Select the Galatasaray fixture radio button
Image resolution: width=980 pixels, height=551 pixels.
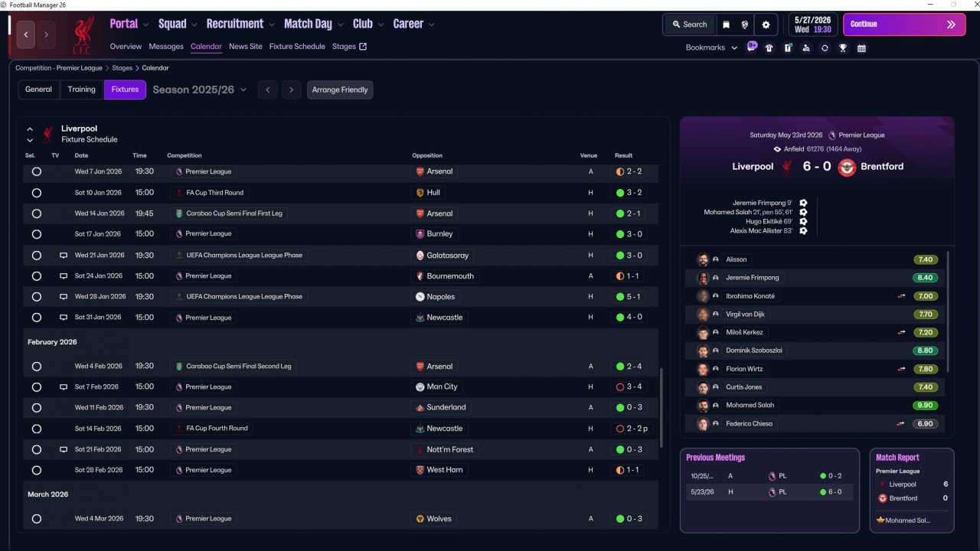coord(36,256)
